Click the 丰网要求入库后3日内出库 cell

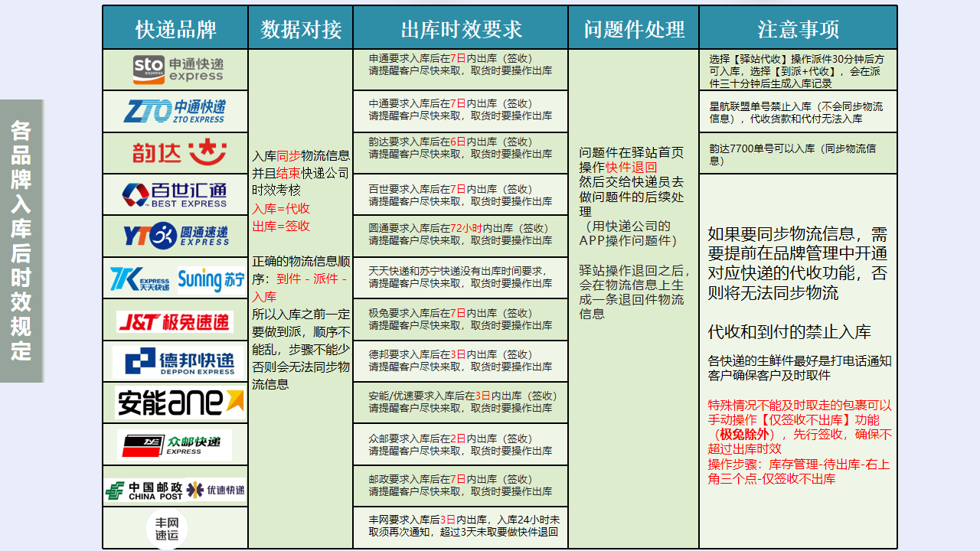[x=461, y=527]
